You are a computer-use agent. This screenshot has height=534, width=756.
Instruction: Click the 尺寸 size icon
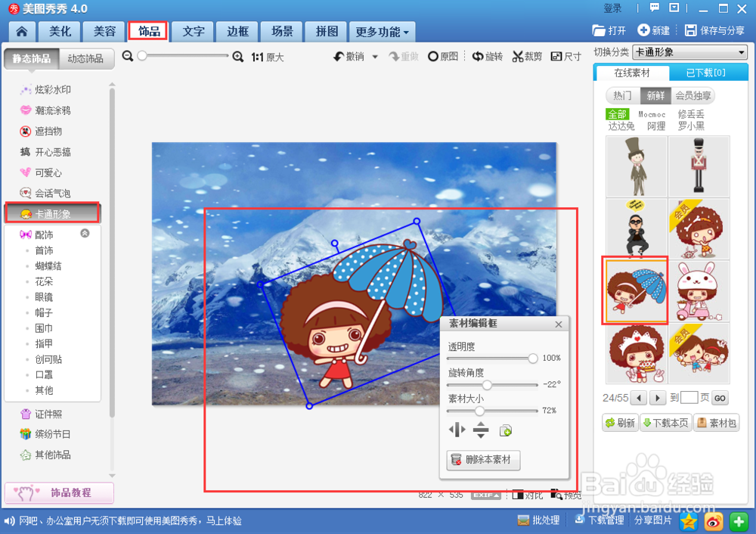click(x=556, y=57)
